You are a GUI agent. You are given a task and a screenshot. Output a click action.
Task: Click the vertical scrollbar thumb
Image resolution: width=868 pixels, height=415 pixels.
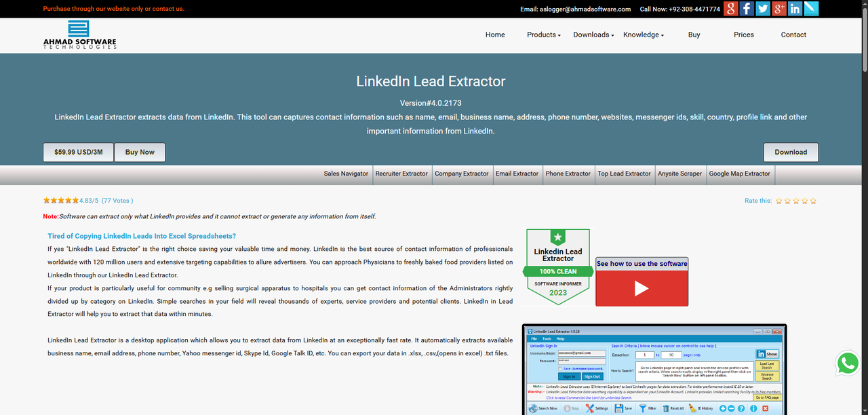[864, 39]
